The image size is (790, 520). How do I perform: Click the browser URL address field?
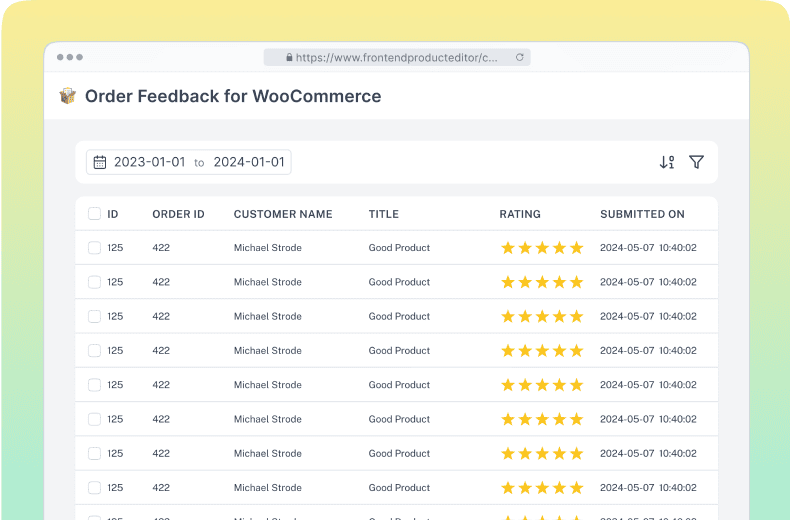coord(400,58)
